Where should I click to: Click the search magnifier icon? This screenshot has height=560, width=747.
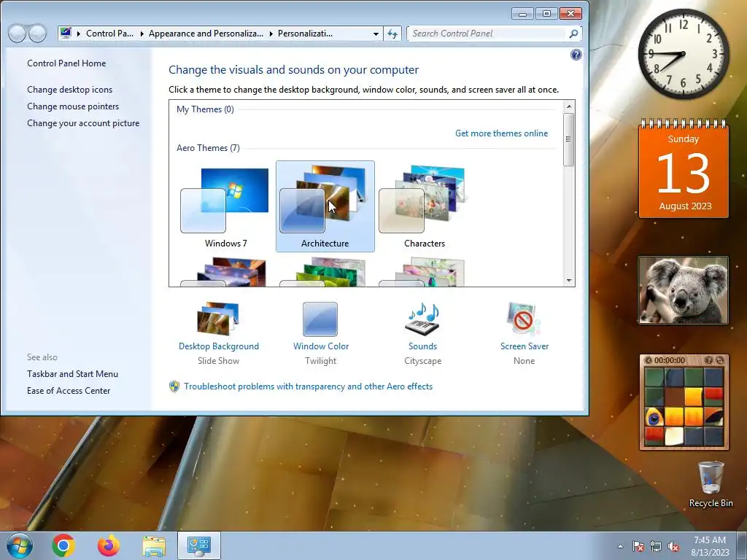[x=573, y=34]
